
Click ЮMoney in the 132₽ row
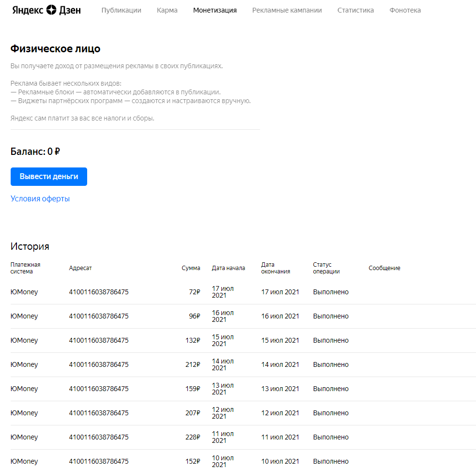coord(24,341)
